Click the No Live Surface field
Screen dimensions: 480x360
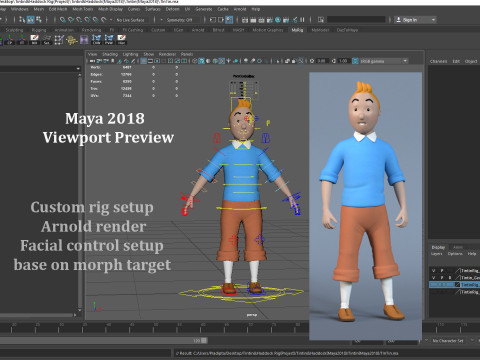(130, 20)
